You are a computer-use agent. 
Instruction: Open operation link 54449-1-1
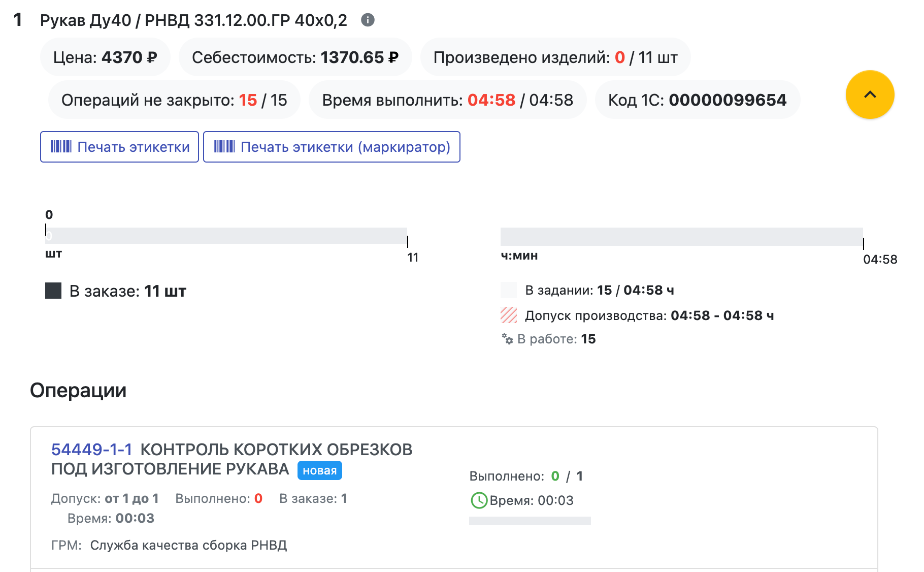(92, 450)
